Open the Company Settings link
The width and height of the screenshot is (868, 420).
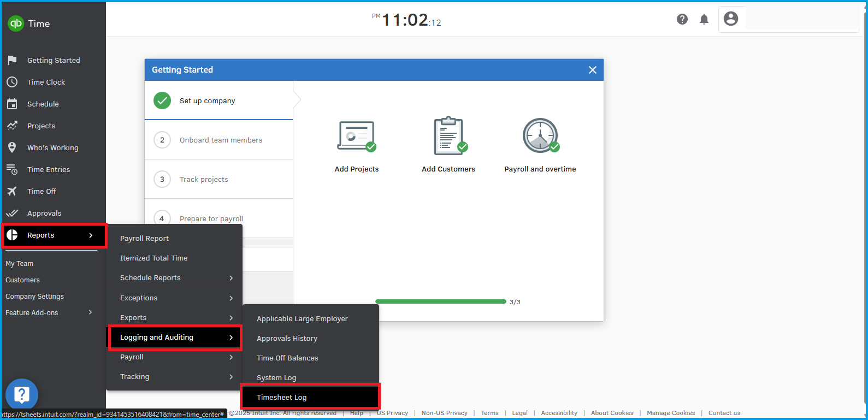point(34,296)
